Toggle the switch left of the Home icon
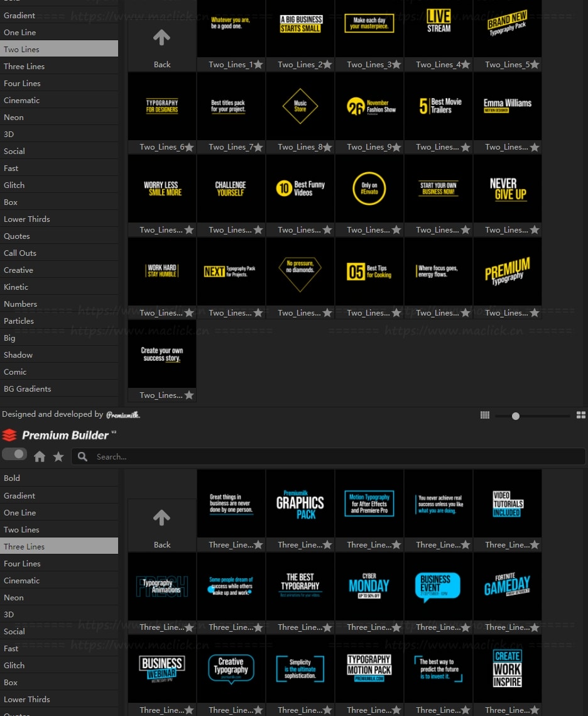The width and height of the screenshot is (588, 716). pos(14,454)
